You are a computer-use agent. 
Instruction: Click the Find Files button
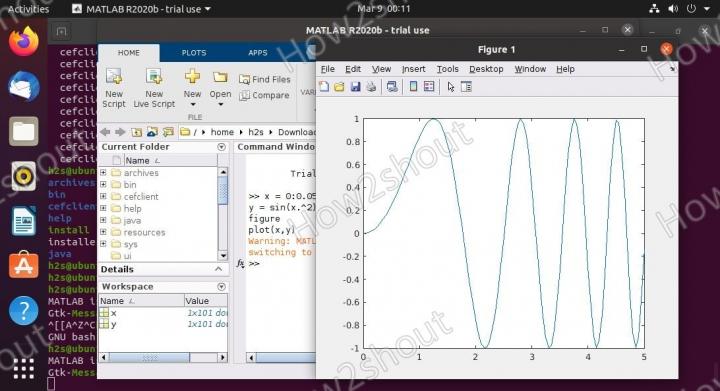265,79
